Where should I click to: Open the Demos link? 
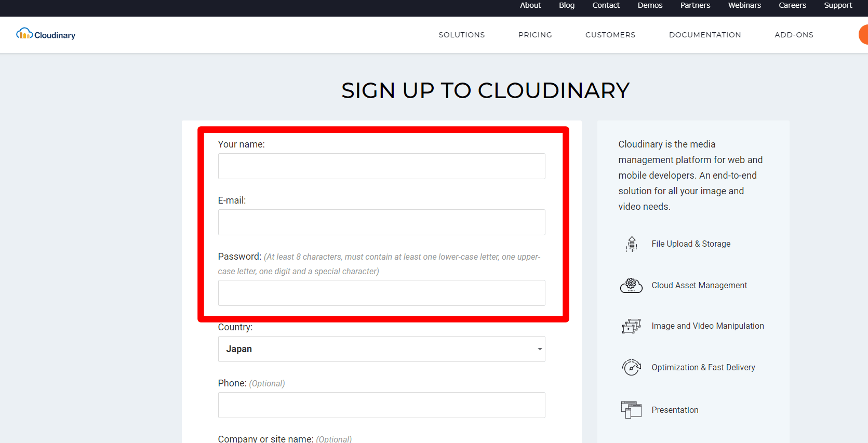pos(650,5)
